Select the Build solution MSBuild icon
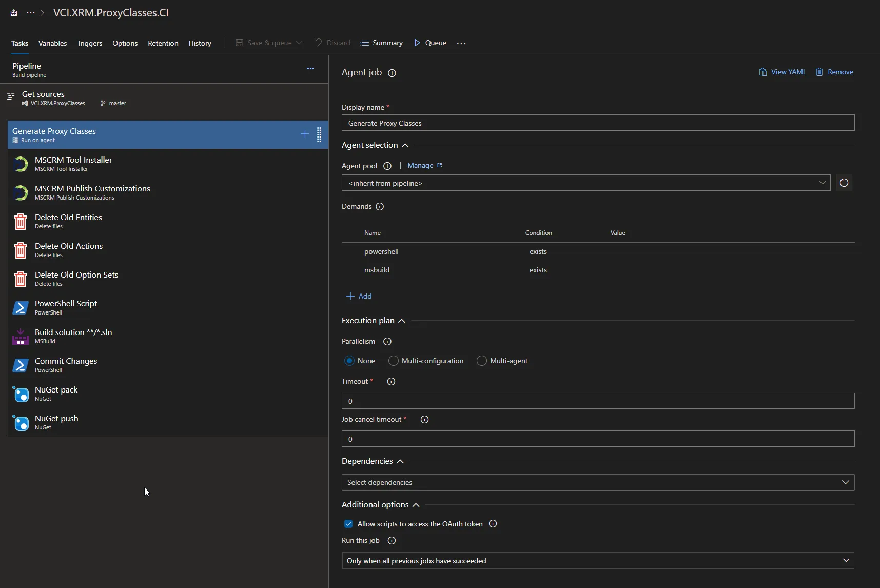The height and width of the screenshot is (588, 880). [21, 337]
